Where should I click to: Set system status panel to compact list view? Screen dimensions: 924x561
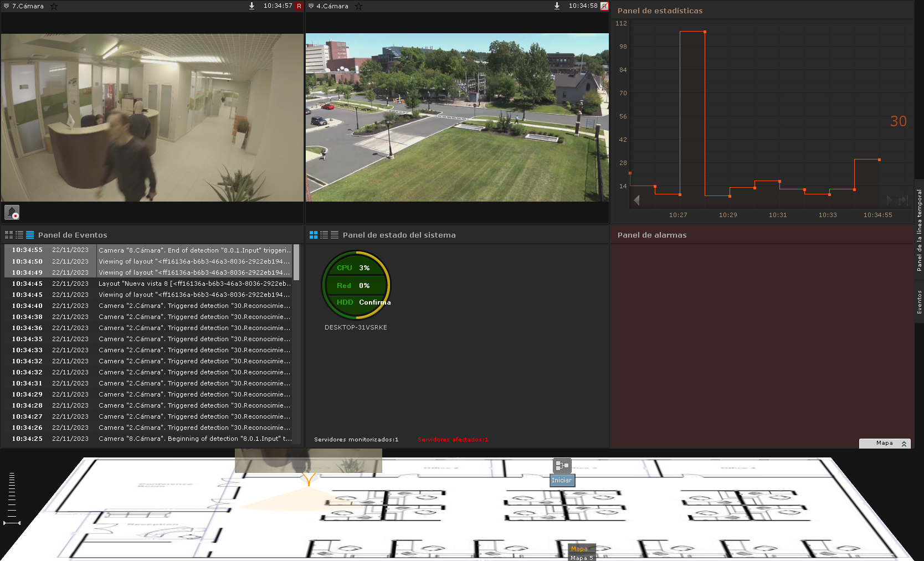[x=324, y=235]
